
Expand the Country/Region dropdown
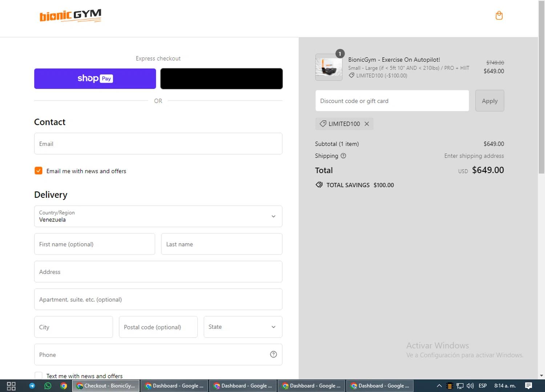[158, 216]
